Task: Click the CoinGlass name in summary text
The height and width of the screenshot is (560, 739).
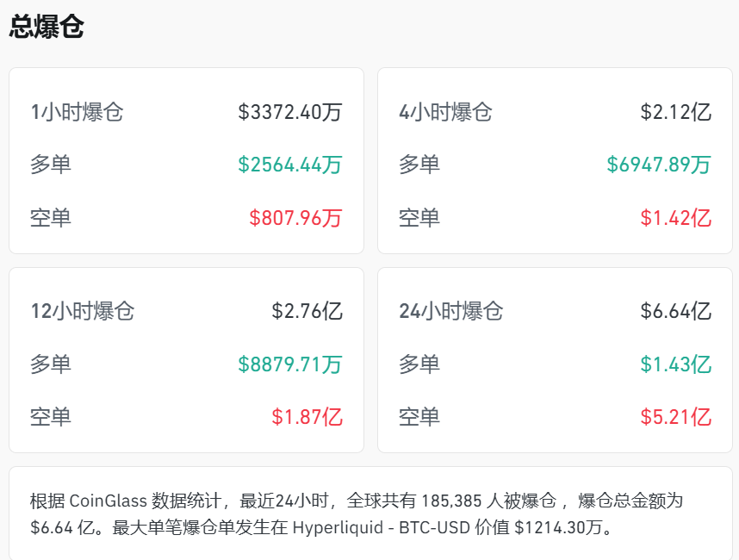Action: tap(109, 498)
